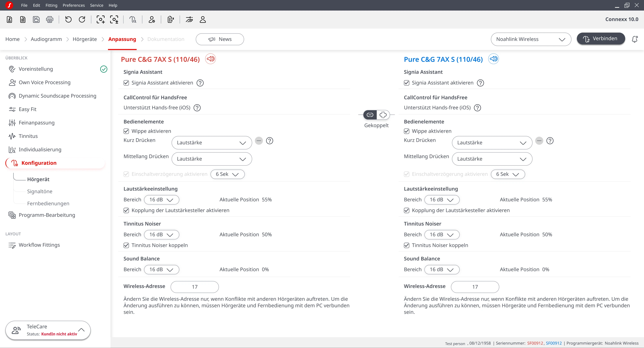Click the Redo icon in toolbar
This screenshot has height=348, width=644.
point(82,19)
